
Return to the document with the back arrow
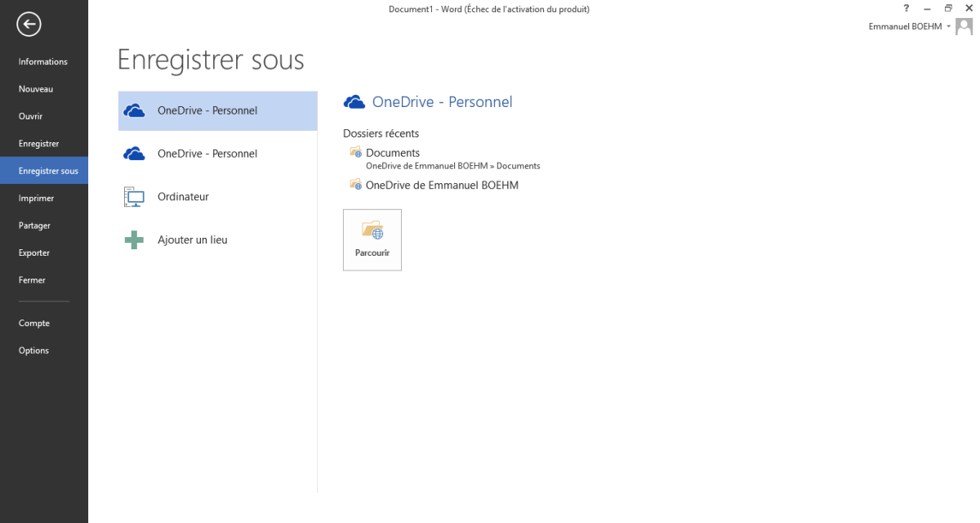(29, 25)
